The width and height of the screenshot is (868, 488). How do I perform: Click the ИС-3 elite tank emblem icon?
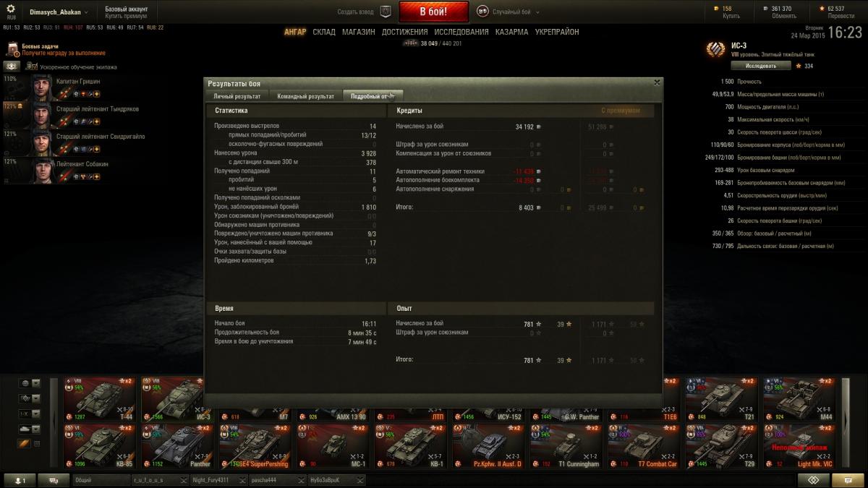click(716, 49)
